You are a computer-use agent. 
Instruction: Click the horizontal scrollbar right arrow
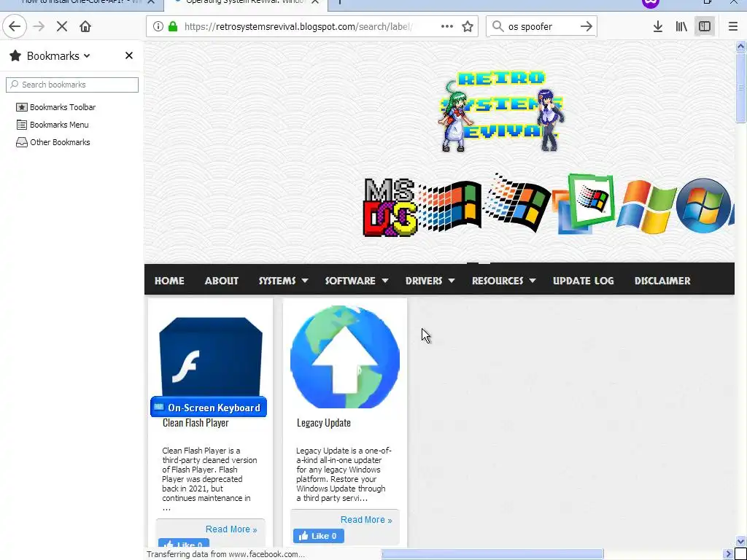coord(728,554)
